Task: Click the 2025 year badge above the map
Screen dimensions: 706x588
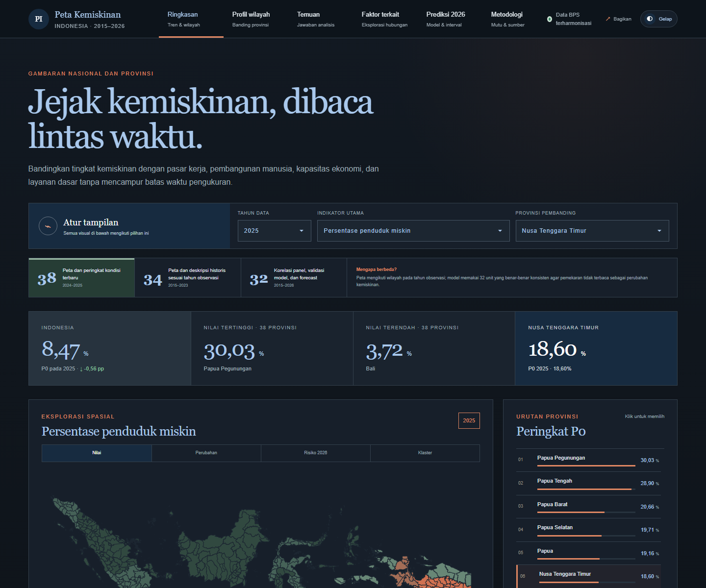Action: point(469,420)
